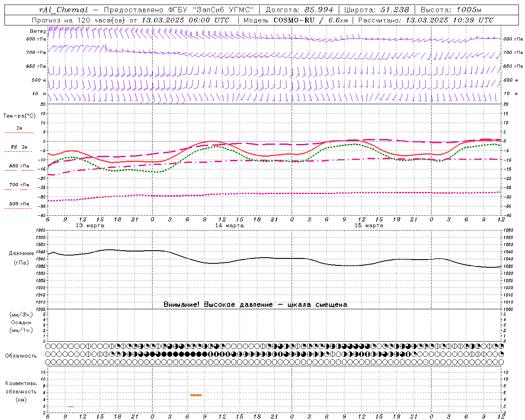Image resolution: width=525 pixels, height=420 pixels.
Task: Click legend line under 500 гПа temperature entry
Action: click(x=18, y=208)
